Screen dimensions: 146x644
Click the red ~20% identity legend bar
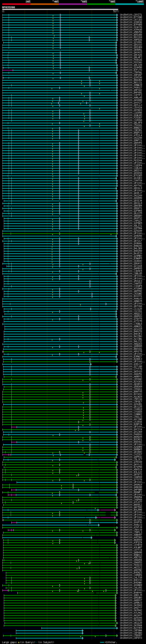pyautogui.click(x=16, y=4)
